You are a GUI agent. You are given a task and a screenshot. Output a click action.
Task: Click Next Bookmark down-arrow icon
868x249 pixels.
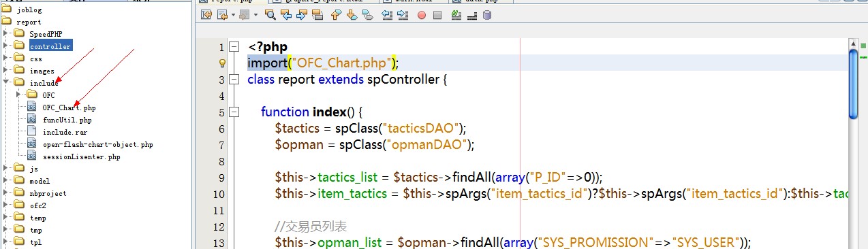352,15
